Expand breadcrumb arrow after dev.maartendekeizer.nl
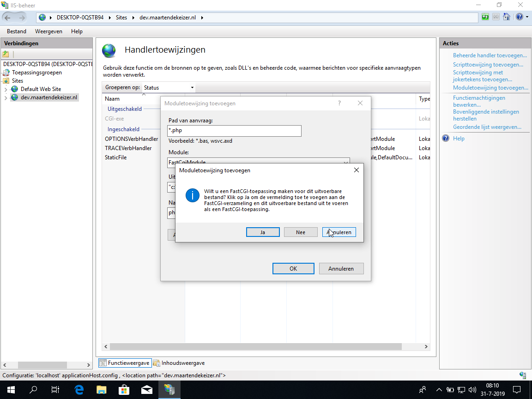The width and height of the screenshot is (532, 399). (x=202, y=18)
